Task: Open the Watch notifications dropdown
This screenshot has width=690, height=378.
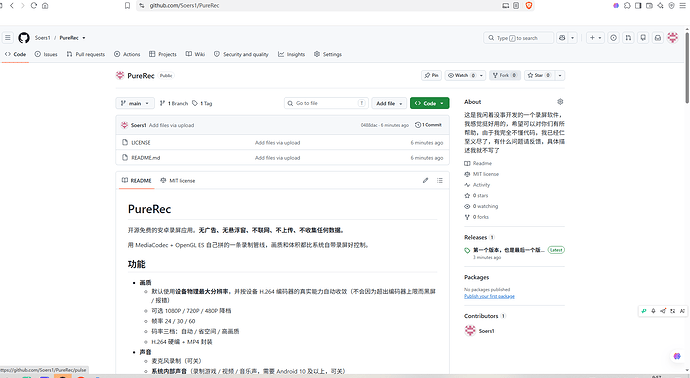Action: [465, 75]
